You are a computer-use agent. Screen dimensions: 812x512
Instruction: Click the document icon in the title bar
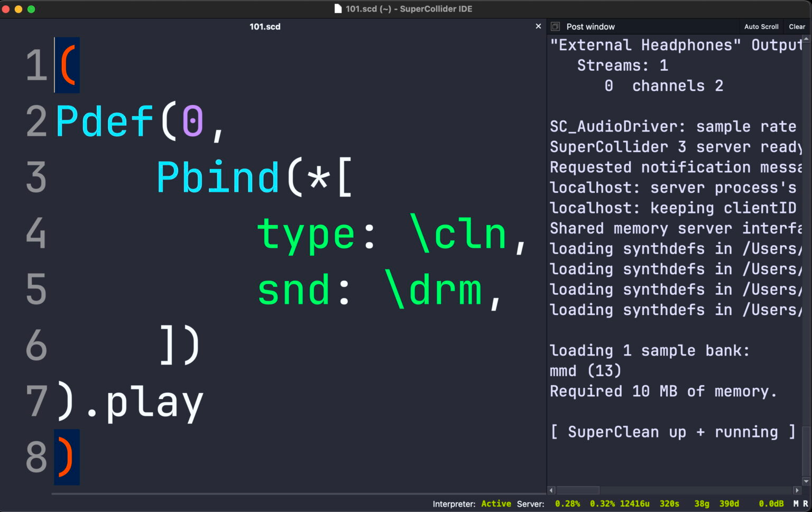338,8
